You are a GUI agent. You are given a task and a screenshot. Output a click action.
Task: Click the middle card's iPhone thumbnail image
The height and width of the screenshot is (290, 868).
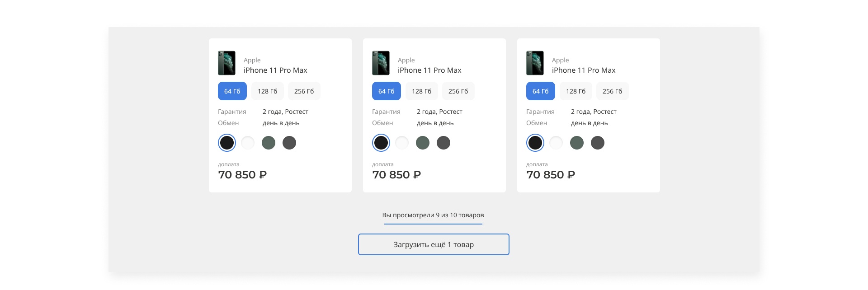tap(381, 63)
